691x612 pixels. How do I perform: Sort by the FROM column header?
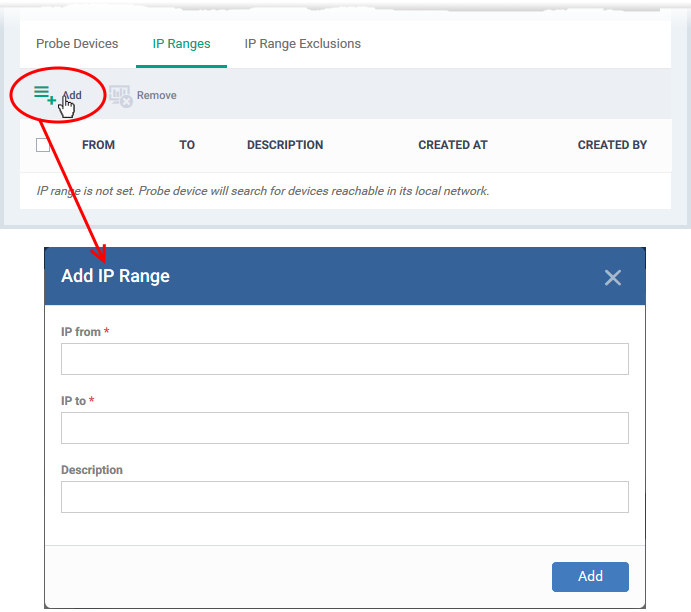(98, 145)
